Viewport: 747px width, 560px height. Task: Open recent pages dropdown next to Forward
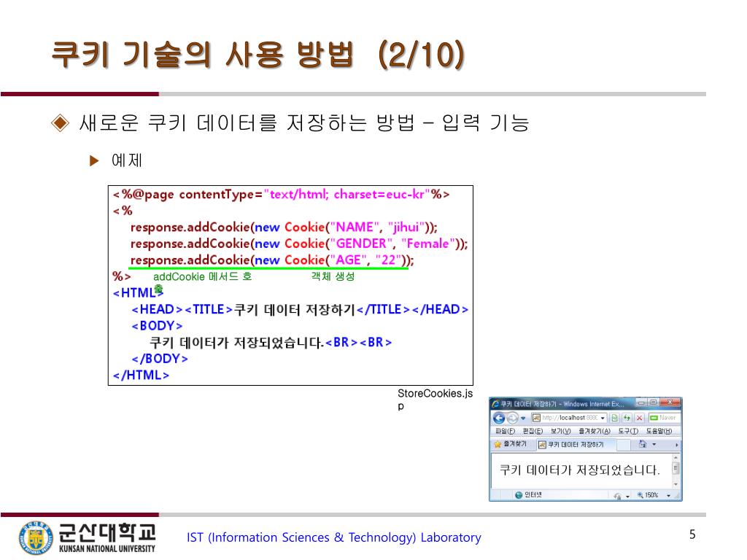[523, 418]
